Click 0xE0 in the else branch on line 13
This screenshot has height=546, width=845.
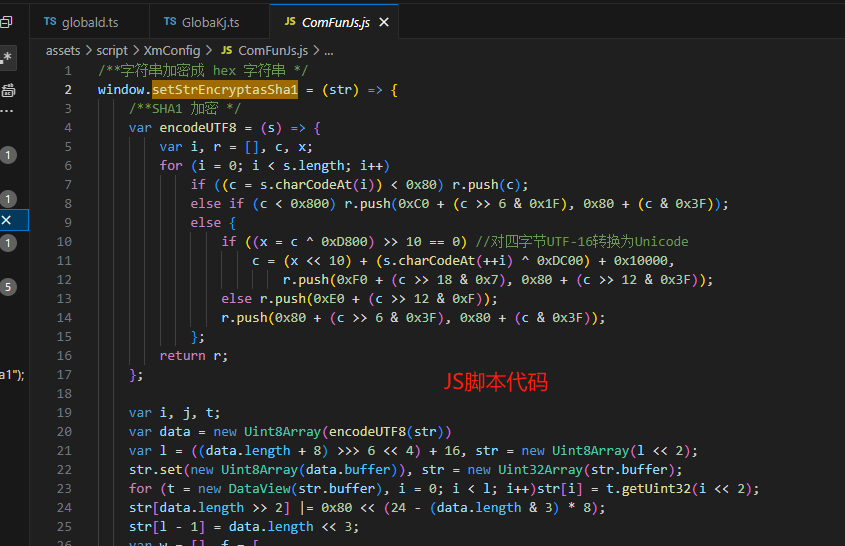click(329, 299)
